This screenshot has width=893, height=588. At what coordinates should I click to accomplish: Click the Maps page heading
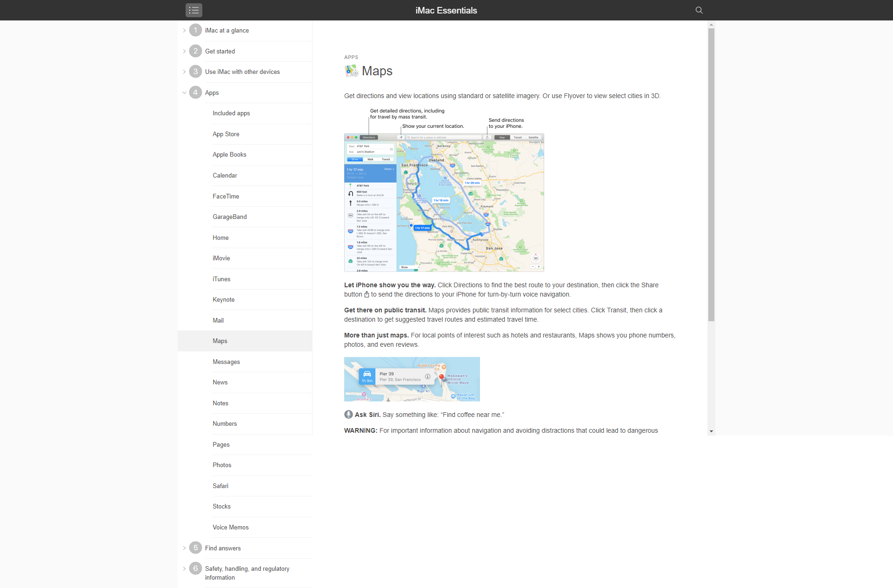click(x=377, y=71)
